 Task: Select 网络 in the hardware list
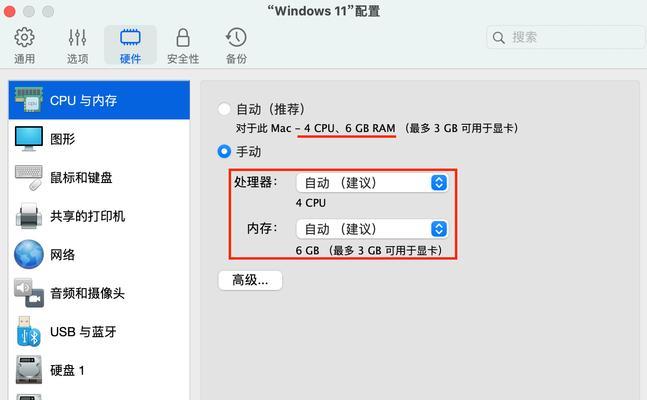coord(99,255)
